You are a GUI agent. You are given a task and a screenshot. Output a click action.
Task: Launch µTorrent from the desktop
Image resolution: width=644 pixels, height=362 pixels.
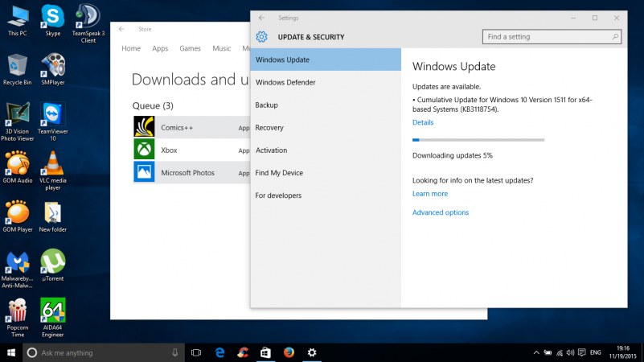click(53, 265)
